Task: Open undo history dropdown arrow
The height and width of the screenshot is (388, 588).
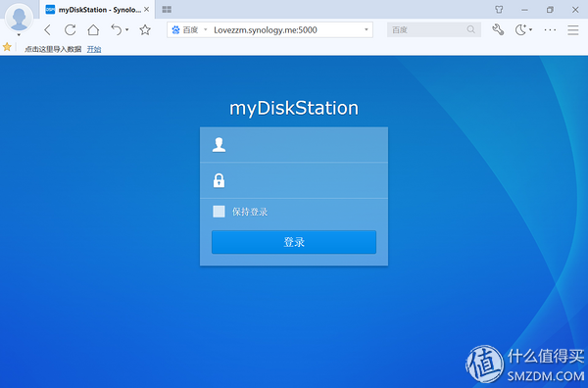Action: pyautogui.click(x=127, y=29)
